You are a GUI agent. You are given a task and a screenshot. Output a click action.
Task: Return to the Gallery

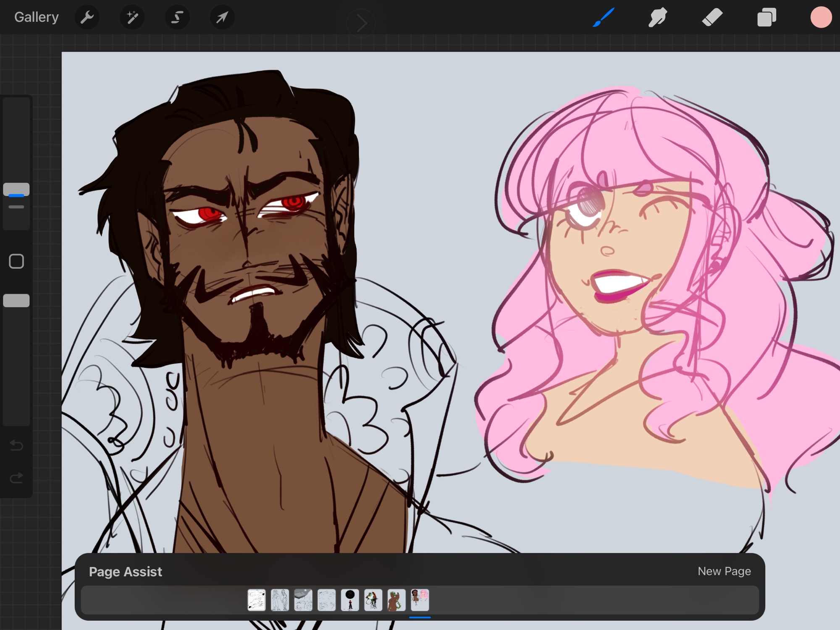click(x=37, y=17)
